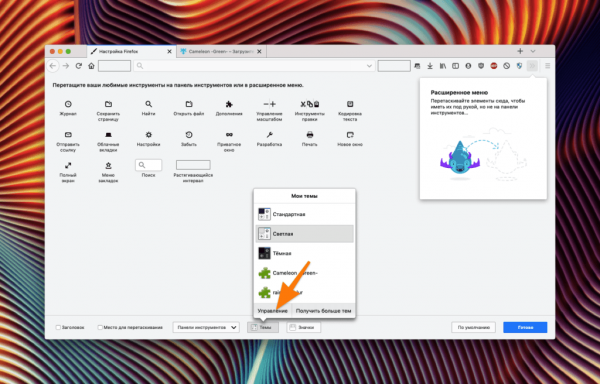Screen dimensions: 600x384
Task: Select the Полный экран arrows icon
Action: 68,165
